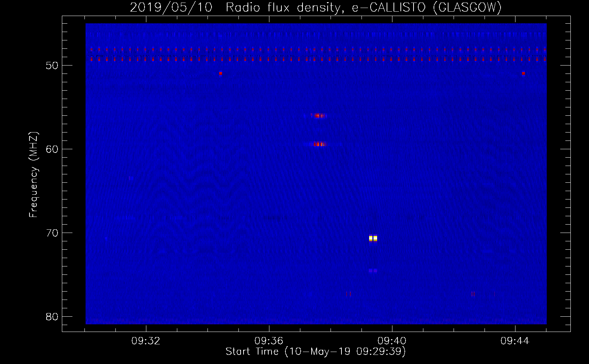Click the 'Start Time (10-May-19 09:29:39)' label

coord(316,352)
